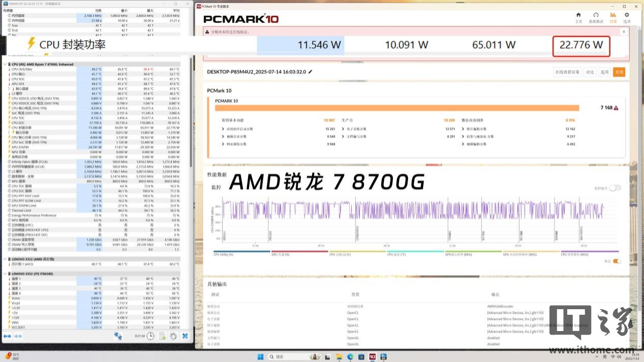Click the pencil icon to rename result
Screen dimensions: 644x362
click(311, 72)
